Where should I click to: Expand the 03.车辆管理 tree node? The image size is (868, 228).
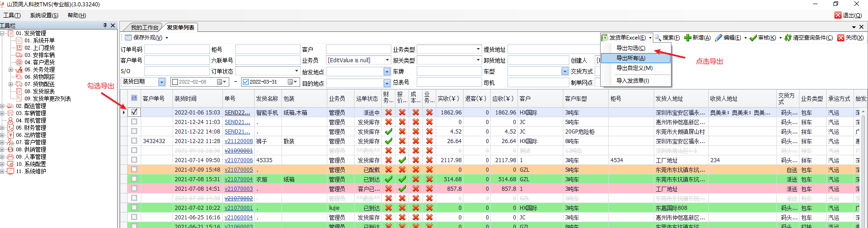pos(3,113)
